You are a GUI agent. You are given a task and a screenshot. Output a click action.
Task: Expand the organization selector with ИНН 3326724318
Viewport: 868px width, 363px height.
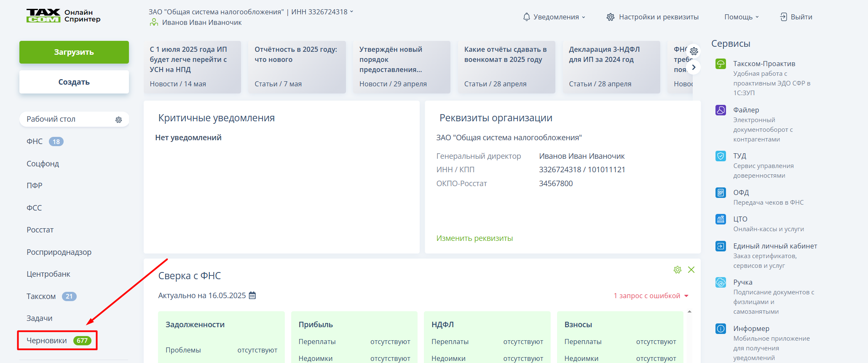[x=351, y=12]
